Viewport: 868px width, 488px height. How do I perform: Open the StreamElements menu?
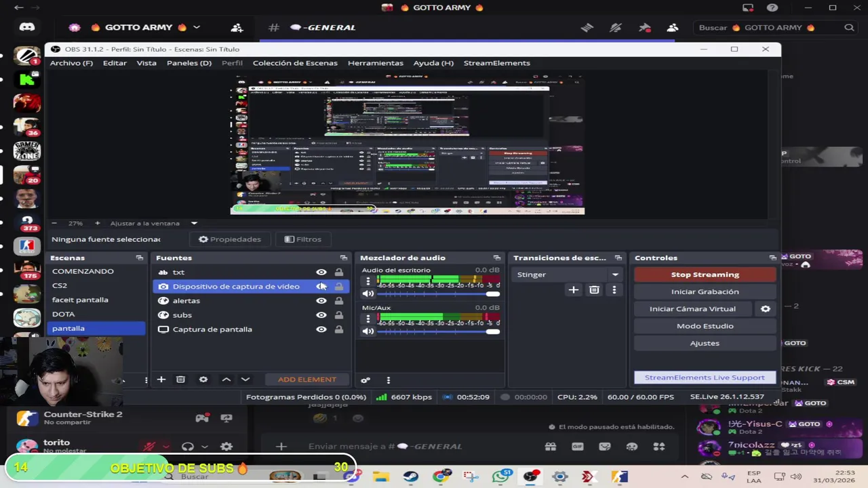tap(497, 63)
